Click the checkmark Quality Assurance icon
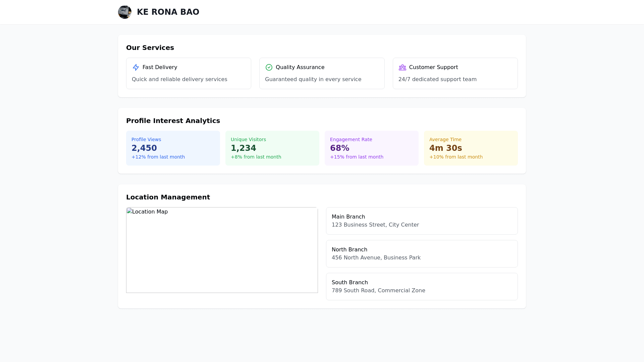Viewport: 644px width, 362px height. click(x=269, y=67)
